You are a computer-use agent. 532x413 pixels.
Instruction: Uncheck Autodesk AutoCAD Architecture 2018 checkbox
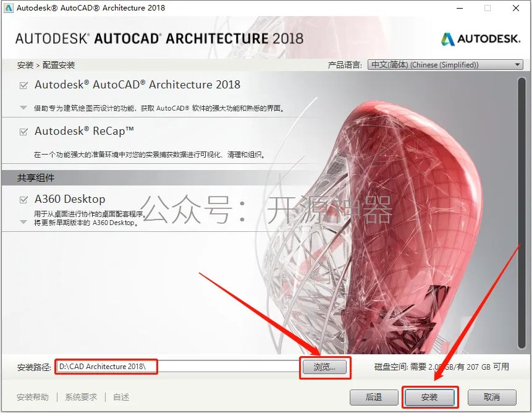pos(23,85)
